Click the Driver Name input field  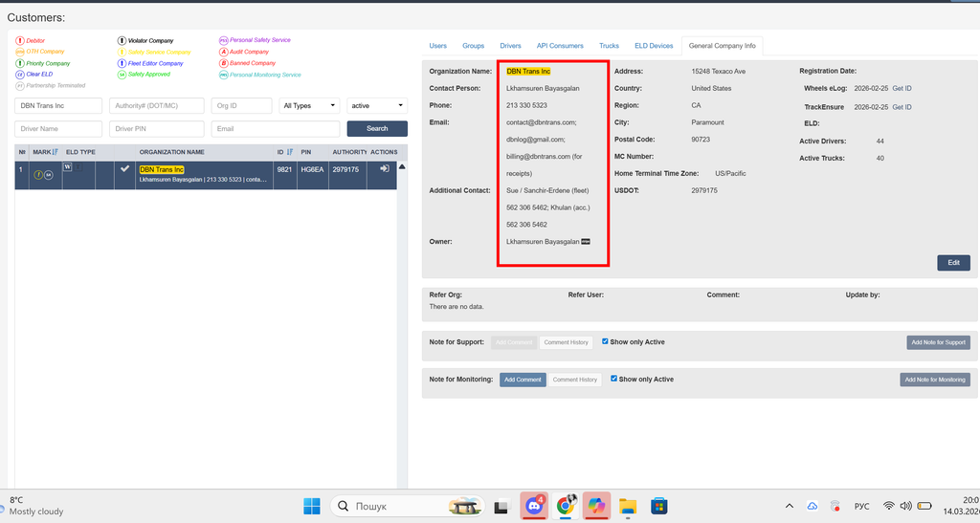(58, 128)
